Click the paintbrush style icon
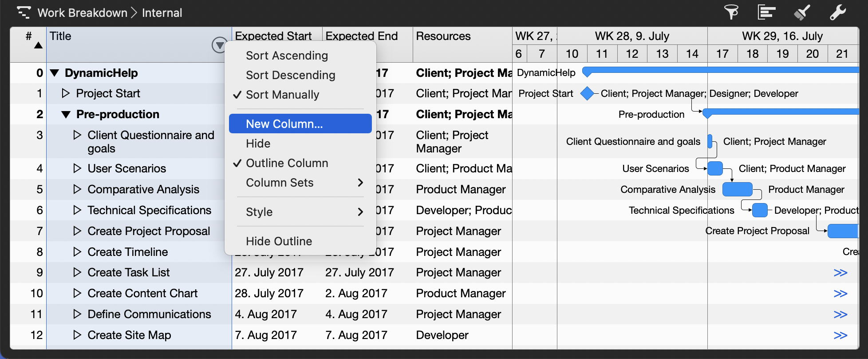This screenshot has height=359, width=868. tap(802, 12)
